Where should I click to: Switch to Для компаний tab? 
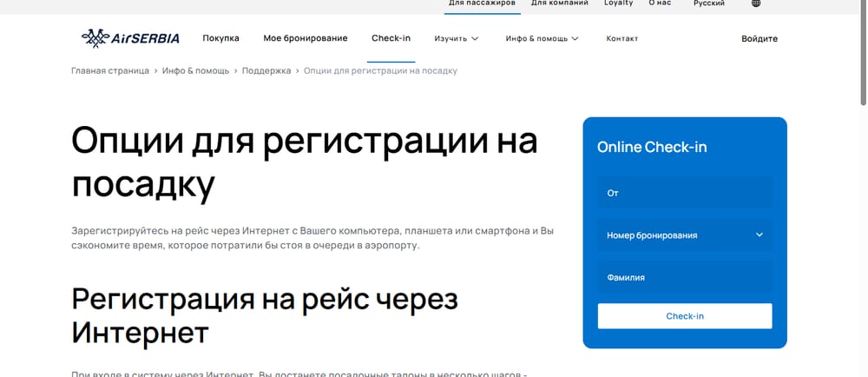[x=560, y=3]
